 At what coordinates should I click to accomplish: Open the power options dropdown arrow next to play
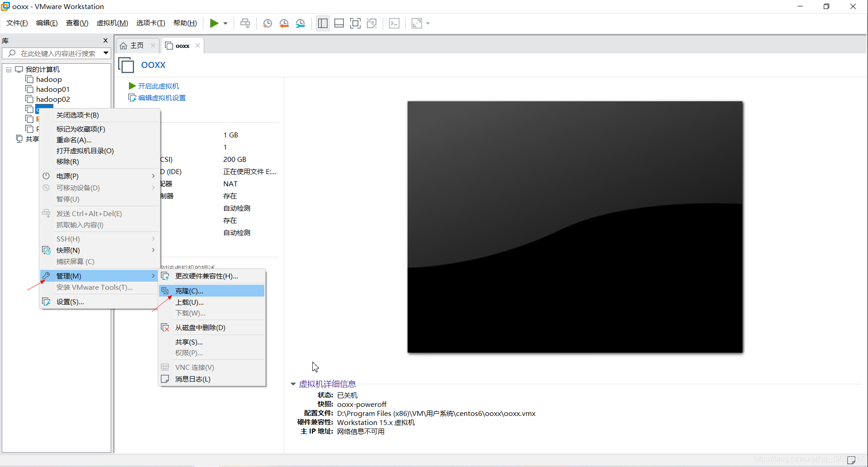pyautogui.click(x=225, y=24)
